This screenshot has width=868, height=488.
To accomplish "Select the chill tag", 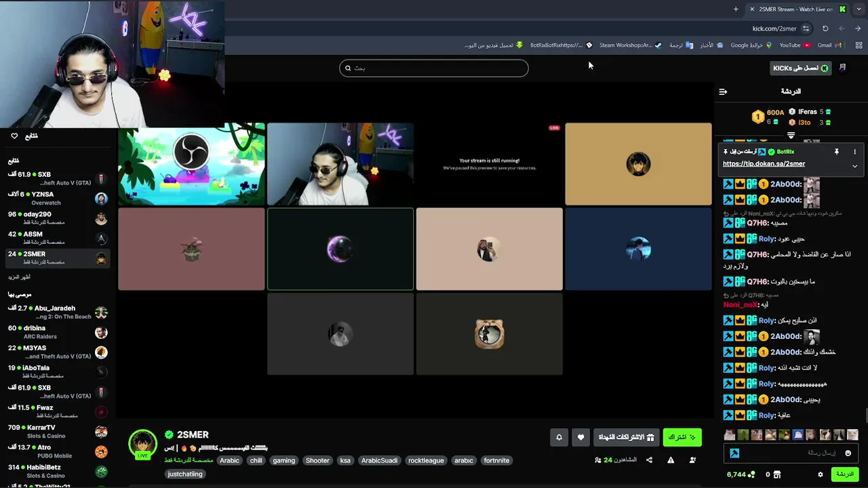I will coord(256,460).
